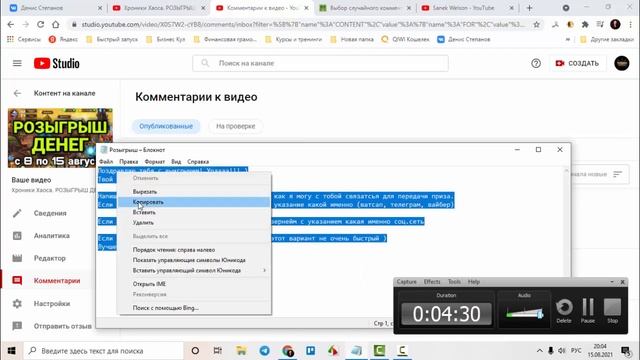Viewport: 640px width, 360px height.
Task: Select Порядок чтения: справа налево
Action: click(194, 250)
